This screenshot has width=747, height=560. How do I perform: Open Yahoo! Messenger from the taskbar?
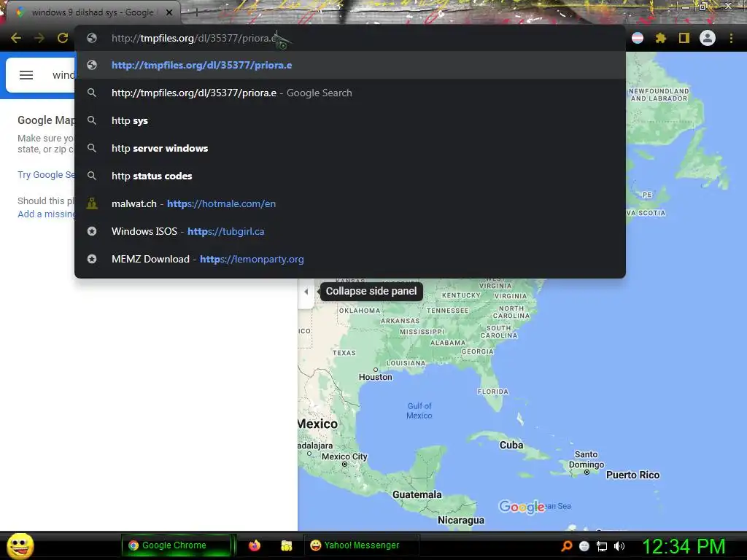(361, 545)
